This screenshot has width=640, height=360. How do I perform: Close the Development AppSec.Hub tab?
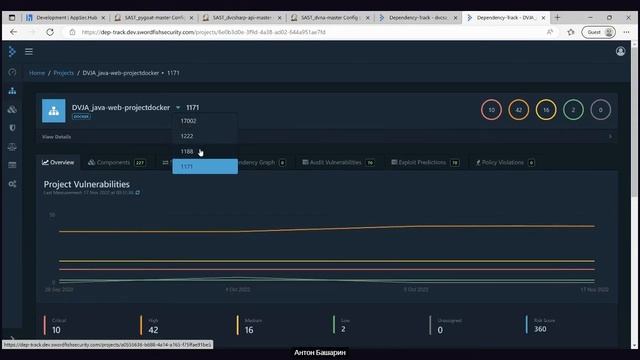click(103, 18)
